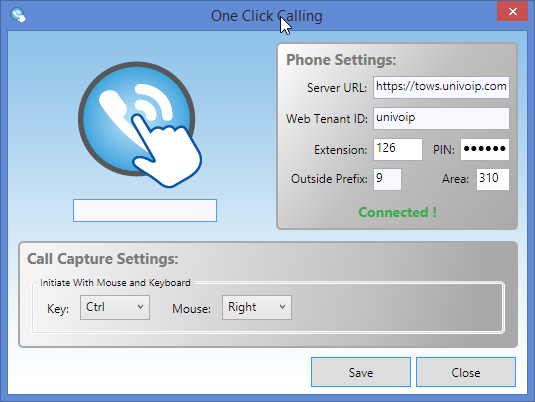This screenshot has width=535, height=402.
Task: Select the Outside Prefix field
Action: point(387,179)
